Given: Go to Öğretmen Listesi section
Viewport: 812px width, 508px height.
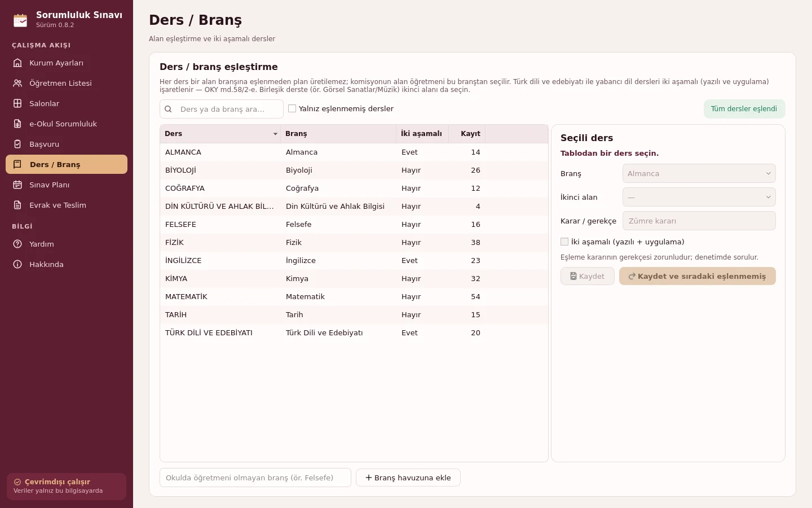Looking at the screenshot, I should pyautogui.click(x=67, y=83).
